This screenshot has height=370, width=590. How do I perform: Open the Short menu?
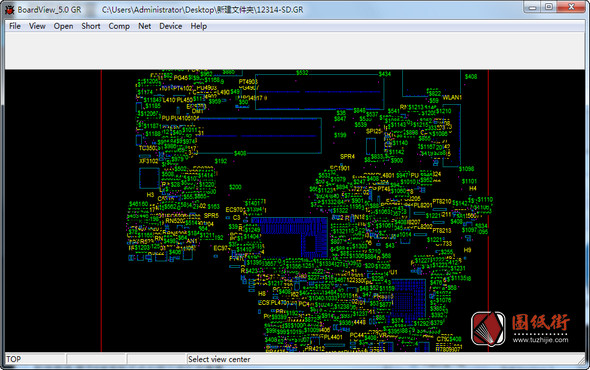click(x=91, y=26)
